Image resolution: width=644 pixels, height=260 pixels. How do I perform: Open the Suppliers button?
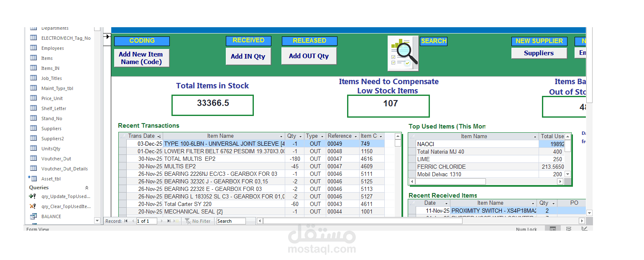pyautogui.click(x=539, y=53)
